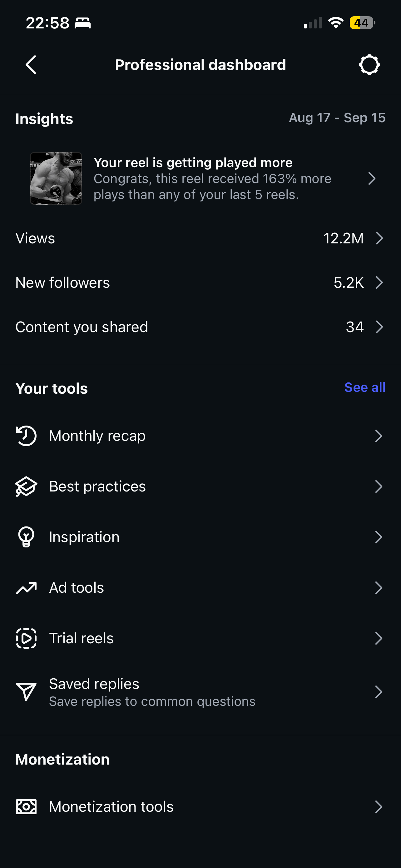
Task: Tap the Inspiration lightbulb icon
Action: tap(26, 537)
